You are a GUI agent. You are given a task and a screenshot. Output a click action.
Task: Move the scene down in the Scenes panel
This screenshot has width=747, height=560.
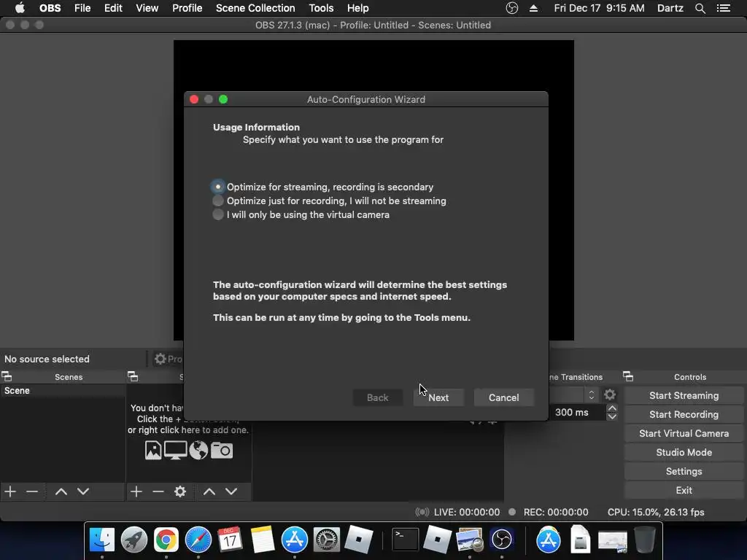pyautogui.click(x=83, y=491)
